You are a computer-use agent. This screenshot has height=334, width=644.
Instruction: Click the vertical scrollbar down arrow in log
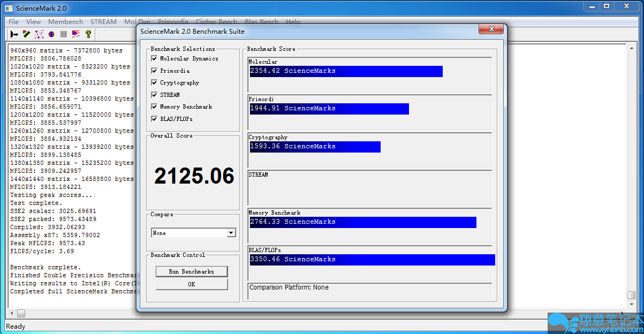[x=632, y=304]
